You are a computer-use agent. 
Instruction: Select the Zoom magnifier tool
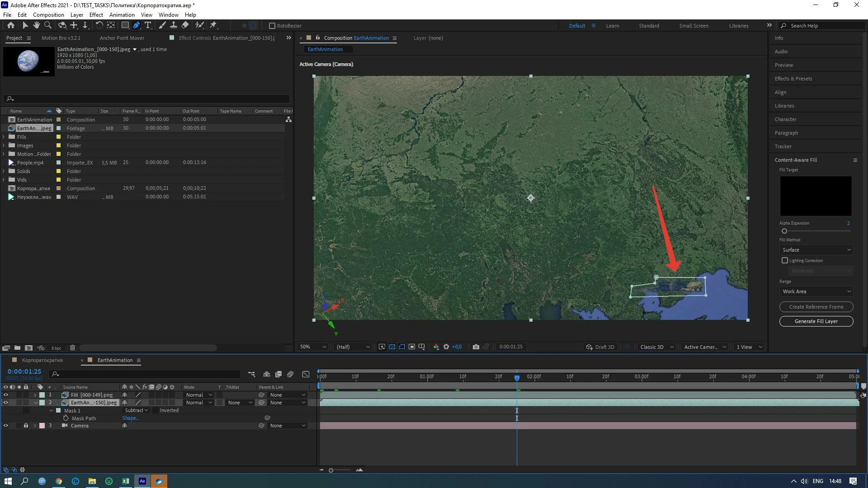click(48, 25)
